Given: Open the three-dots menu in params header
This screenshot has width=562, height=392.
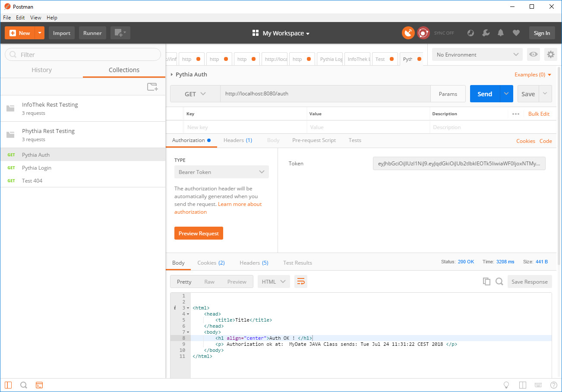Looking at the screenshot, I should pos(516,114).
